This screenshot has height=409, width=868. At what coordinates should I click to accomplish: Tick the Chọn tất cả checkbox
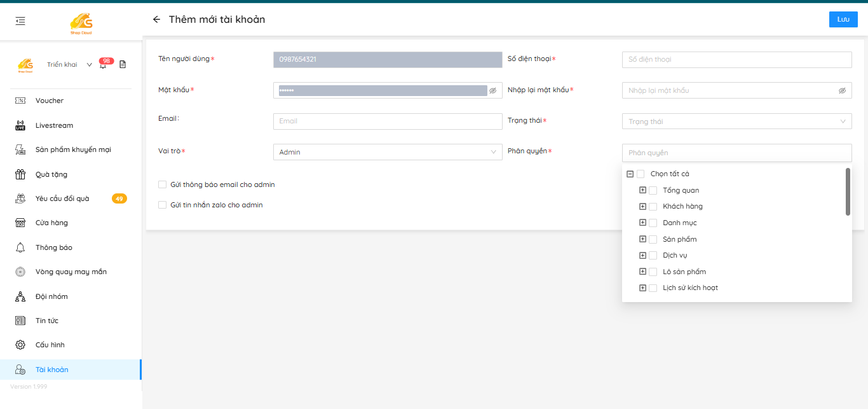[x=641, y=174]
